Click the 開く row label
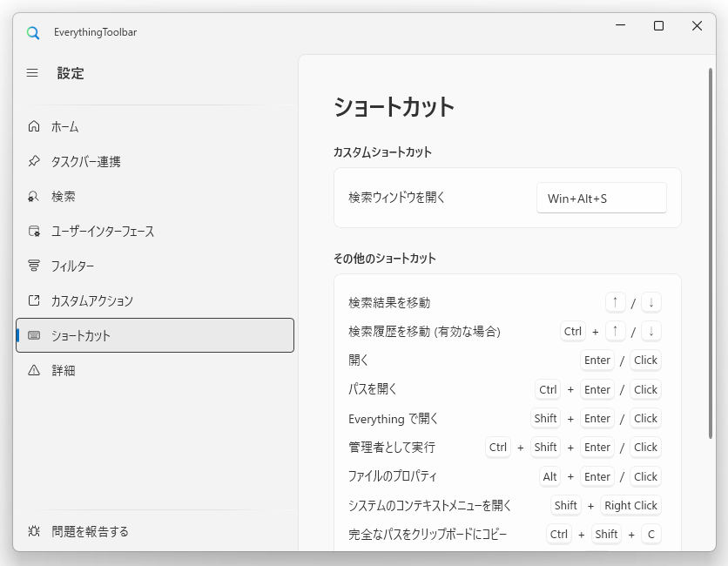Image resolution: width=728 pixels, height=566 pixels. click(358, 360)
